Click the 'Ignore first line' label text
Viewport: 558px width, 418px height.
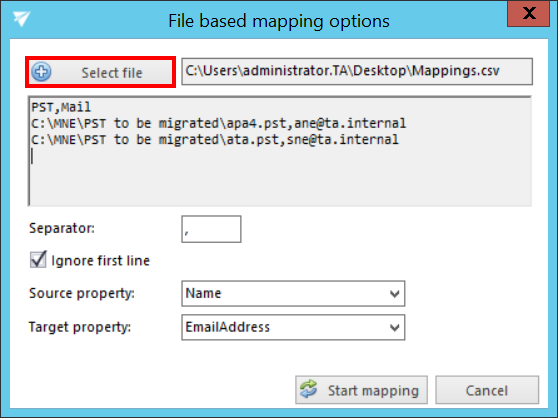coord(101,261)
